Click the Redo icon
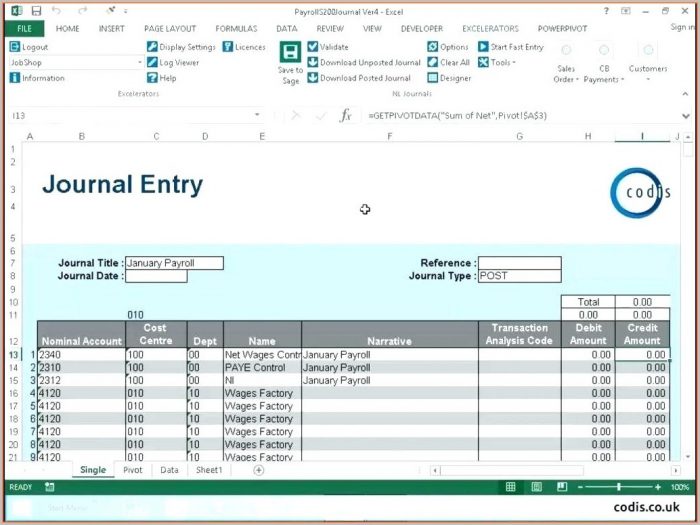 coord(82,11)
